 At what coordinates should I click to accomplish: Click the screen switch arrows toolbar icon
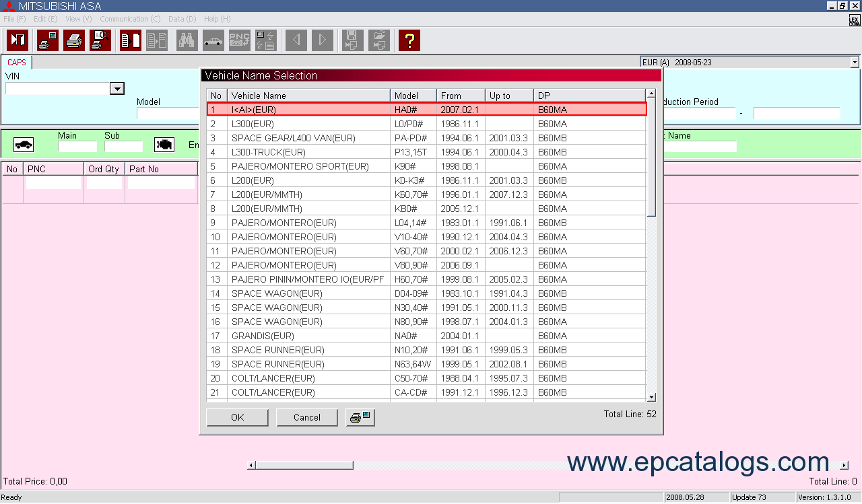click(x=266, y=40)
